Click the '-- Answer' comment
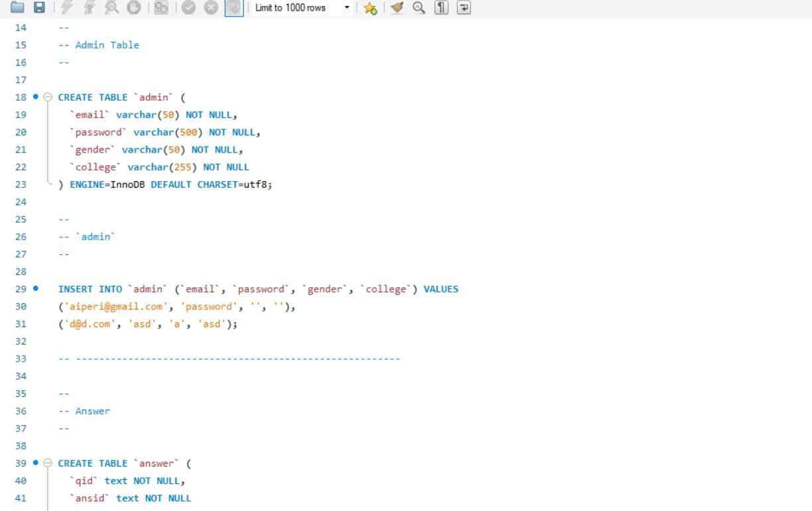The width and height of the screenshot is (812, 511). pyautogui.click(x=84, y=411)
